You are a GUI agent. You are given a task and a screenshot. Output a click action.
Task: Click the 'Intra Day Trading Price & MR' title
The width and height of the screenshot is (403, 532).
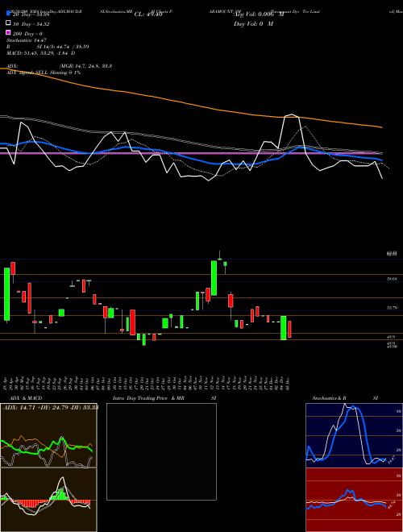148,398
